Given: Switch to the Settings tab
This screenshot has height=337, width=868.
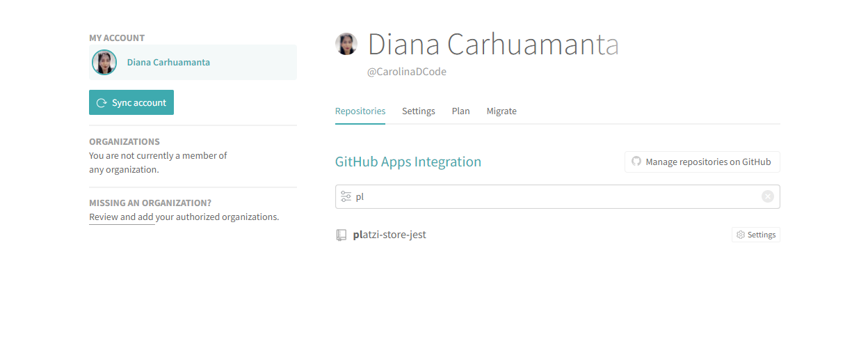Looking at the screenshot, I should tap(419, 111).
